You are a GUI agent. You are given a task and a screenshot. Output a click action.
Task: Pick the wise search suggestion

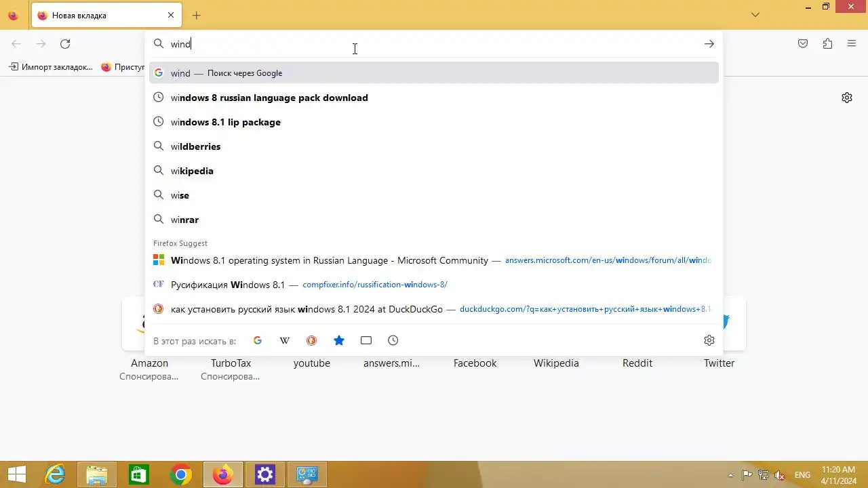point(434,195)
